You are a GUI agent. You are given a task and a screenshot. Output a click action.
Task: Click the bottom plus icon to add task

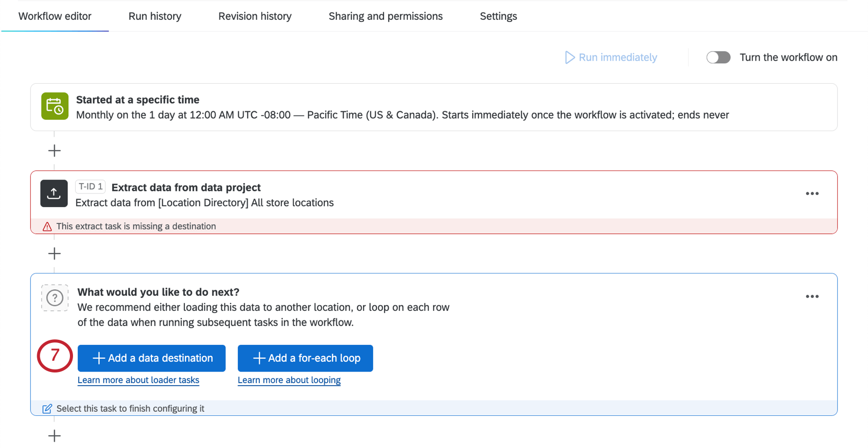[54, 436]
